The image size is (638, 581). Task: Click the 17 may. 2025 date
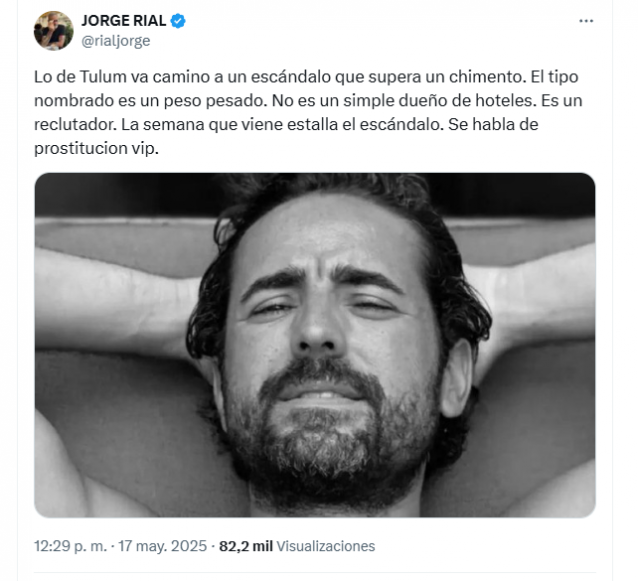(x=162, y=546)
